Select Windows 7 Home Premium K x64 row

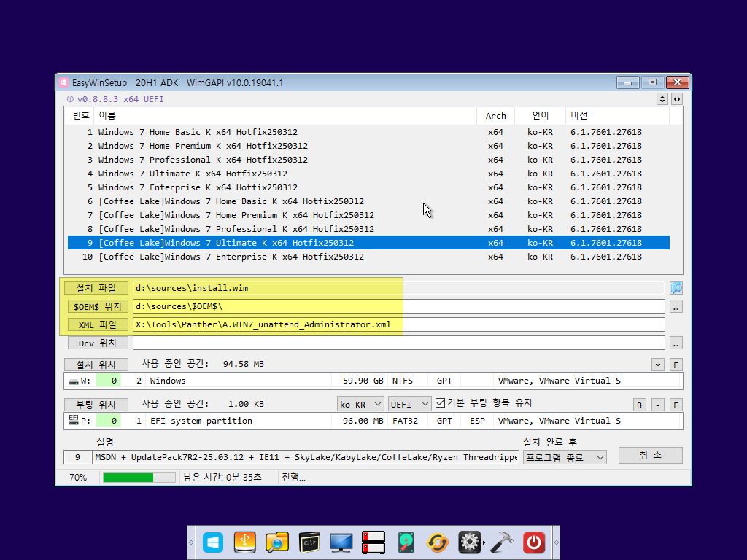[x=368, y=146]
